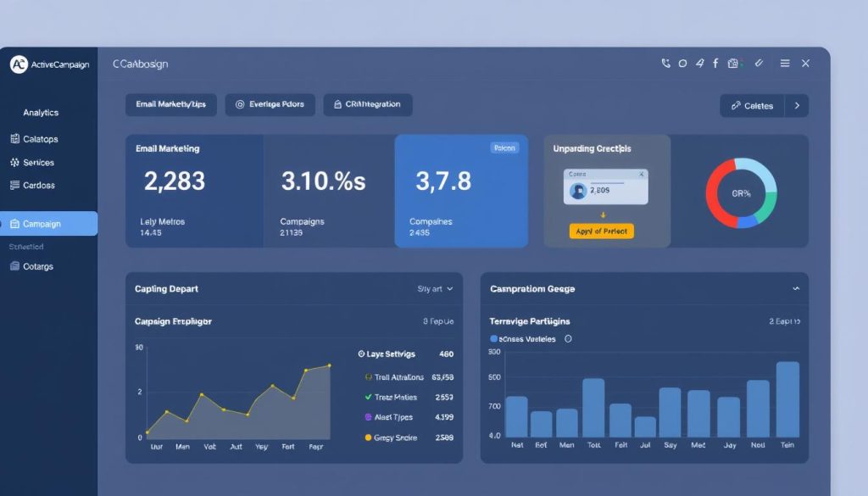This screenshot has width=868, height=496.
Task: Toggle the Trete Maties checkmark in the legend
Action: point(368,397)
